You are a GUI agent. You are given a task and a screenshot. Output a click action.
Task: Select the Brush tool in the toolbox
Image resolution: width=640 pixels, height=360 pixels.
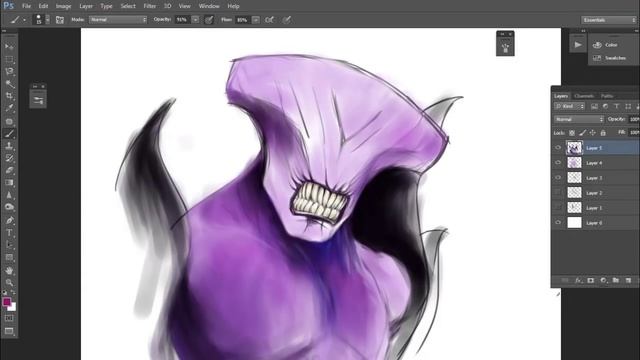pyautogui.click(x=9, y=133)
